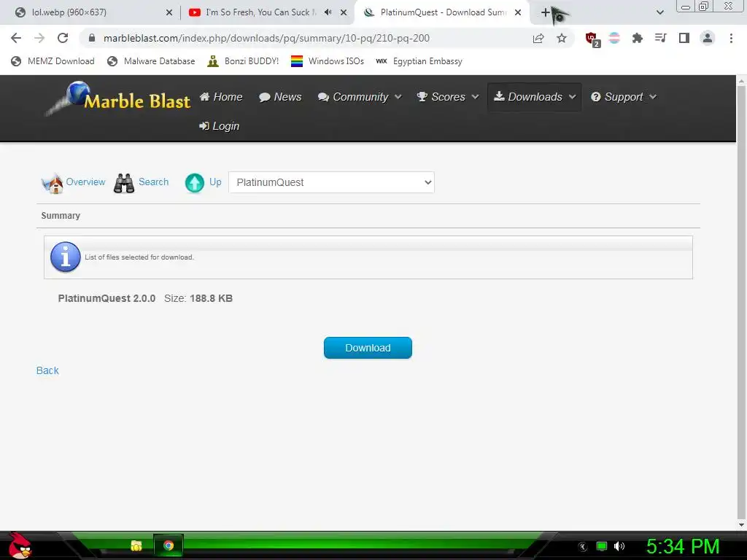Click the browser forward arrow

click(x=39, y=38)
